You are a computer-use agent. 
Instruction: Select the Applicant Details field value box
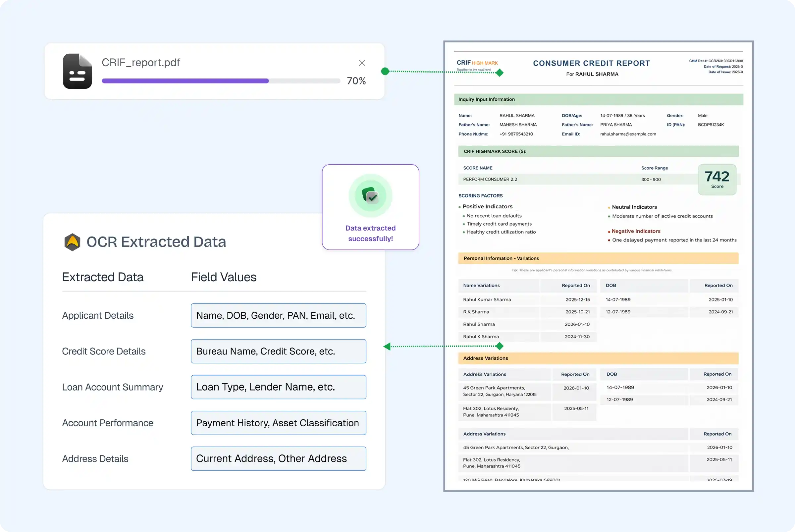[278, 316]
